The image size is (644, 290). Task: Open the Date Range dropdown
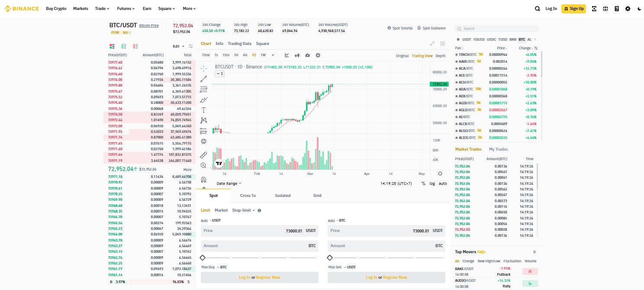pyautogui.click(x=229, y=184)
